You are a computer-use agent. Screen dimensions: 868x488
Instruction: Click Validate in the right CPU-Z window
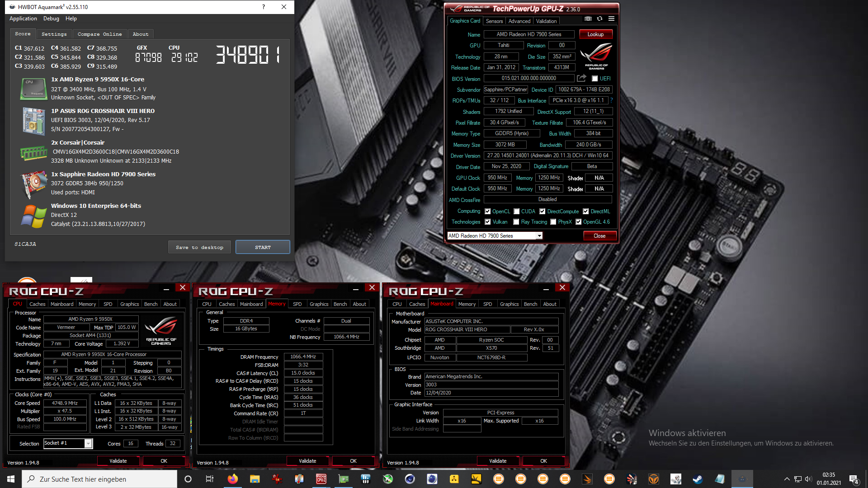click(498, 461)
